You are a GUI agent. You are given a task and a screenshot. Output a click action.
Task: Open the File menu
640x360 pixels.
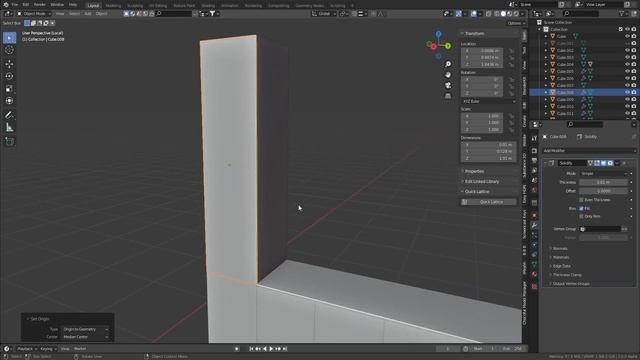point(15,4)
